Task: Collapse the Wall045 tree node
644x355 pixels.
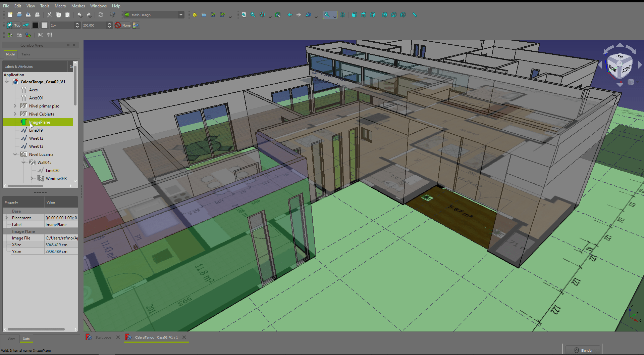Action: point(23,162)
